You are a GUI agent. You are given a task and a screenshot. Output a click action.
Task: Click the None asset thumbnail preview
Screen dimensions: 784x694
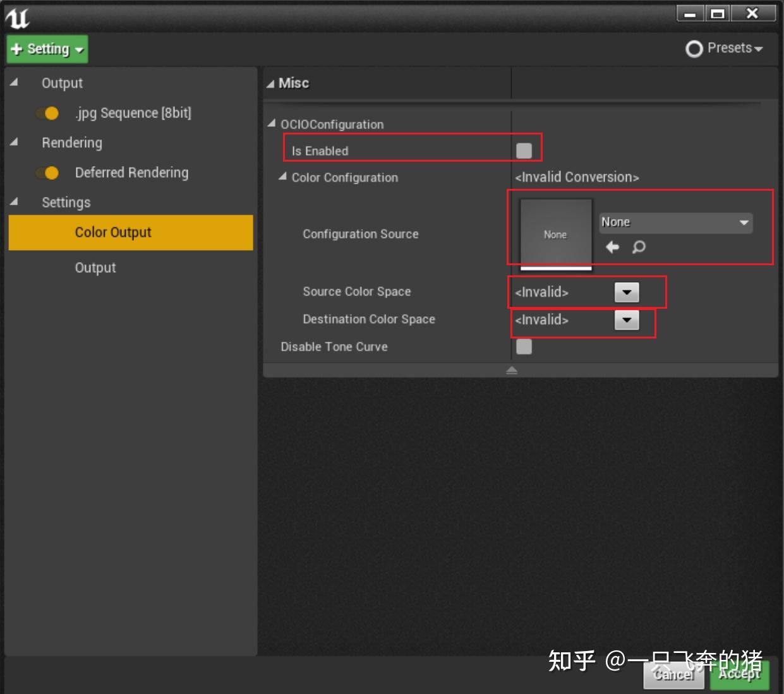pos(555,234)
